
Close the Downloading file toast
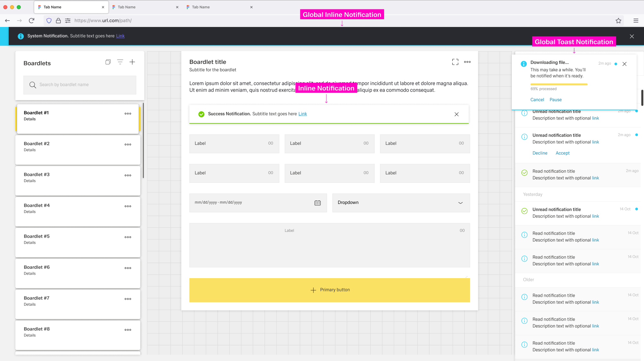(x=624, y=64)
